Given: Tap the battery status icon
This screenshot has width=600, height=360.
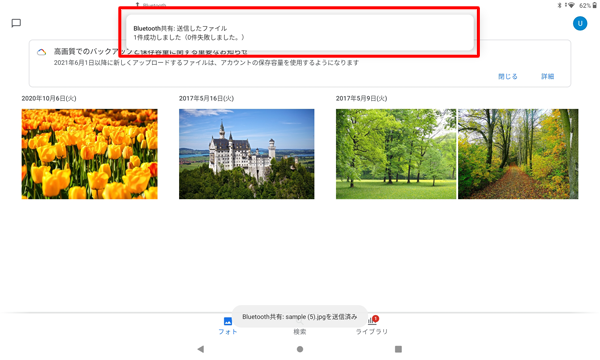Looking at the screenshot, I should pyautogui.click(x=594, y=5).
